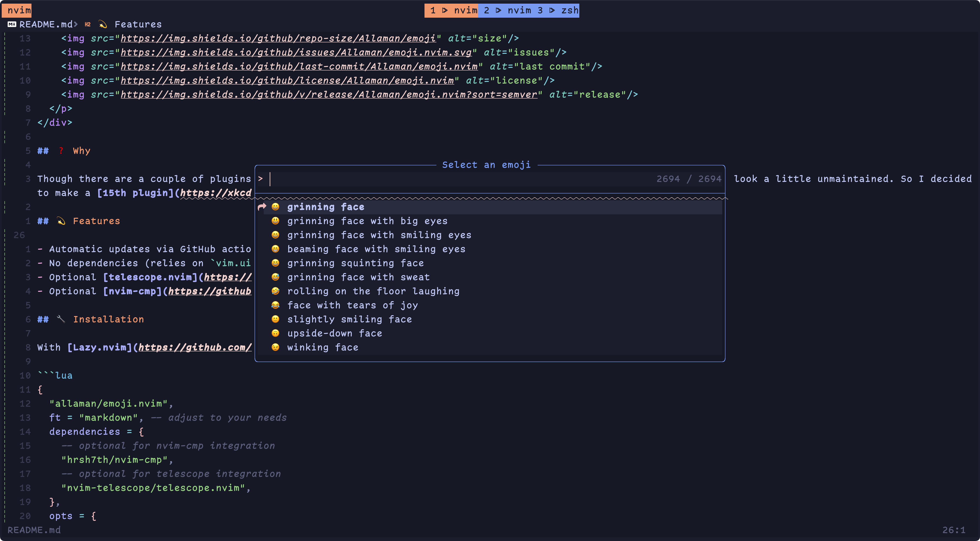
Task: Select 'slightly smiling face' list entry
Action: (x=349, y=319)
